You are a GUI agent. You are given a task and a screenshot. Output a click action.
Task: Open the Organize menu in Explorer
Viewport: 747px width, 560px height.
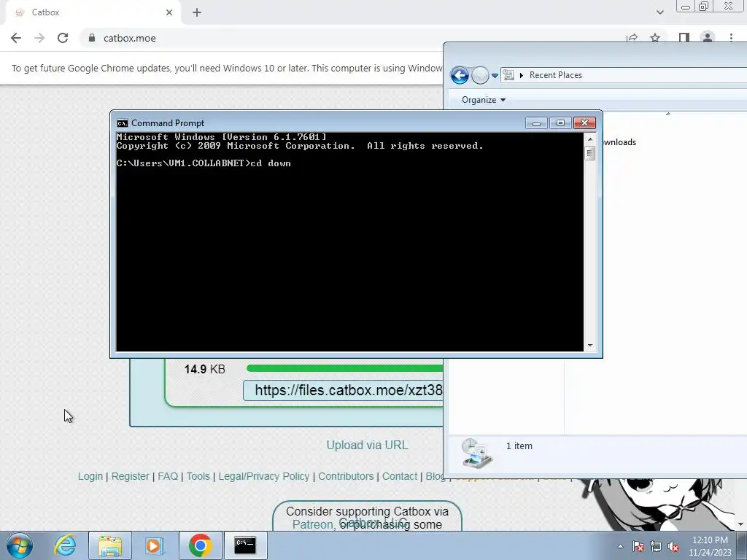click(x=484, y=99)
